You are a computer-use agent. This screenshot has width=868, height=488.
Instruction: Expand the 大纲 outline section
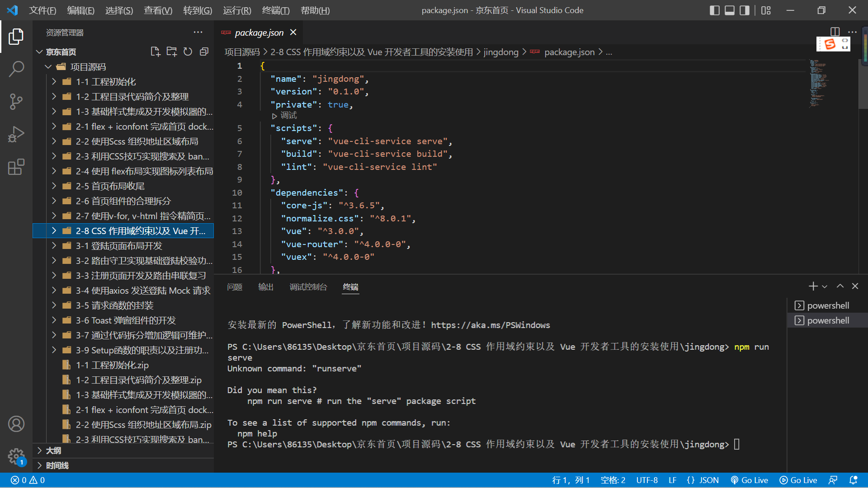point(123,450)
